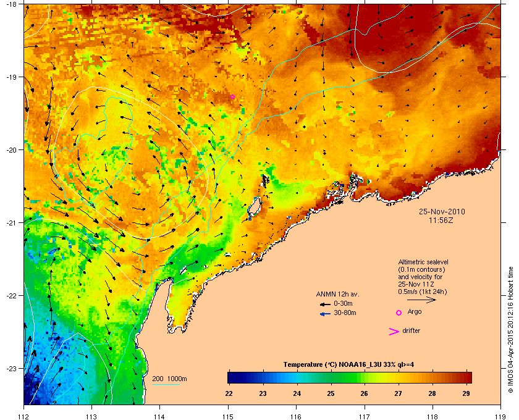Click latitude axis label -18

pos(11,4)
